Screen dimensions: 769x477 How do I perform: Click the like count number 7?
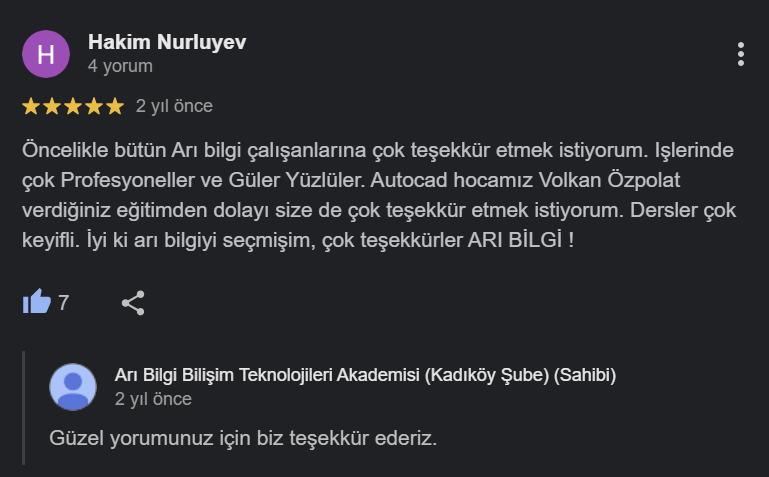(x=64, y=302)
